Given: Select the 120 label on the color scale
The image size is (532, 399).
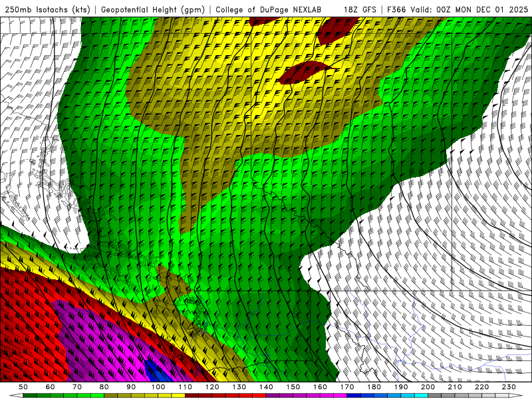Looking at the screenshot, I should point(211,387).
